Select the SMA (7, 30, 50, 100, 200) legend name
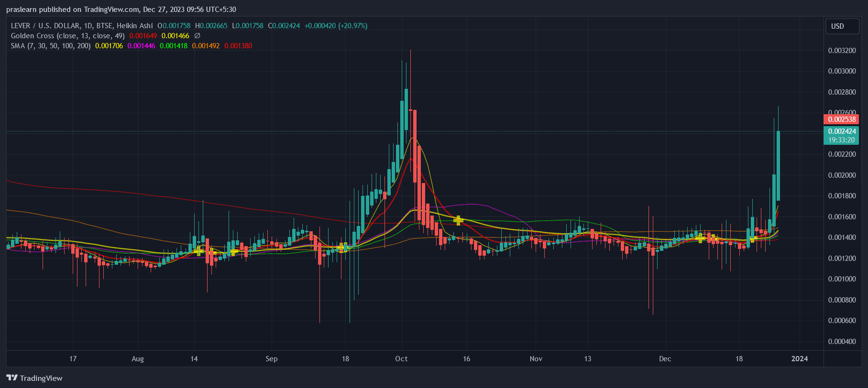 (x=51, y=46)
